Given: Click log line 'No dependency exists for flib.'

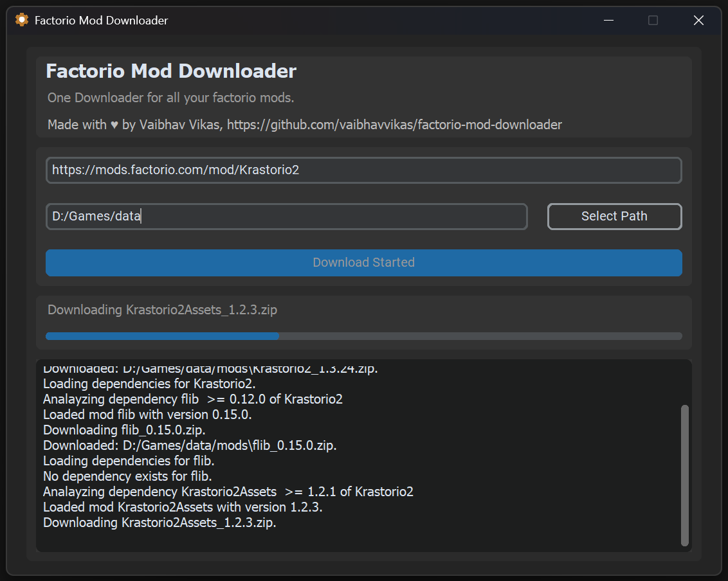Looking at the screenshot, I should coord(127,476).
